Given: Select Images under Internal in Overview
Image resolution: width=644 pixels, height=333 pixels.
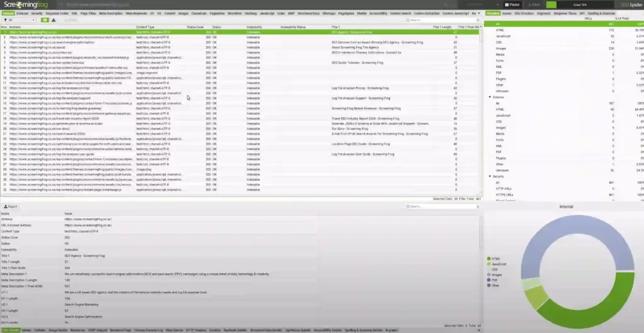Looking at the screenshot, I should point(501,48).
